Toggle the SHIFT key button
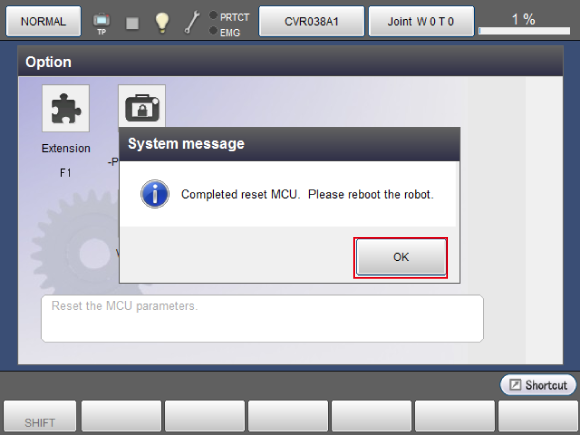580x435 pixels. click(40, 417)
